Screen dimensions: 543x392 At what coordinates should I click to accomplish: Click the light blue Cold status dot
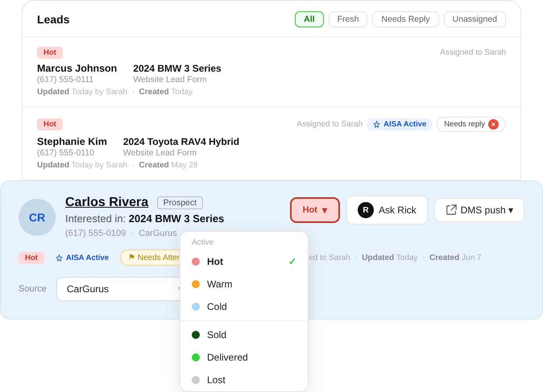[x=196, y=307]
